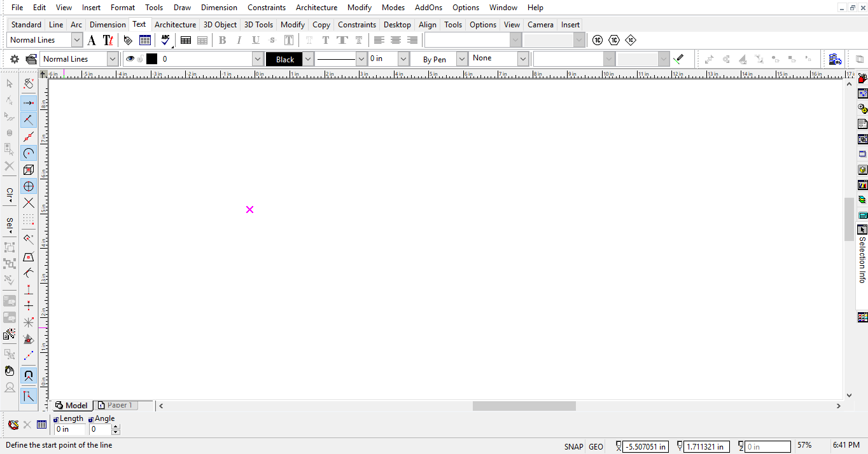Toggle arc center snap mode
This screenshot has height=454, width=868.
[x=29, y=153]
